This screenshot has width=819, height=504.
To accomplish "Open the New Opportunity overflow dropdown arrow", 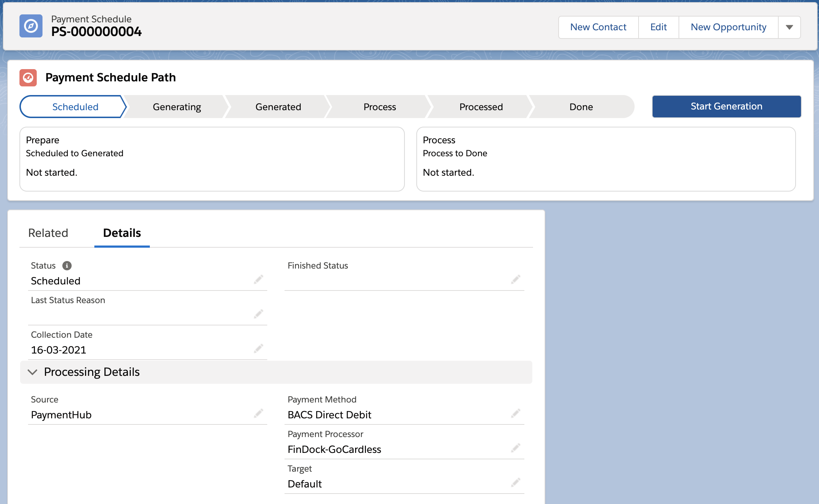I will 789,27.
